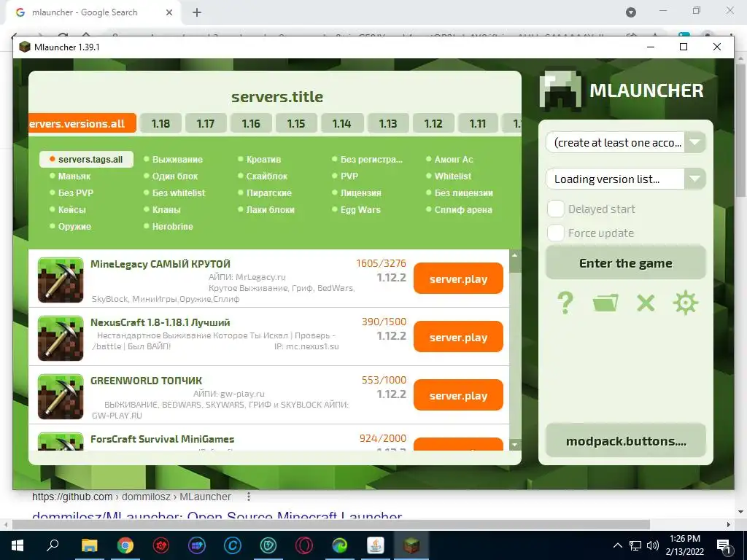Viewport: 747px width, 560px height.
Task: Open launcher settings gear icon
Action: click(686, 303)
